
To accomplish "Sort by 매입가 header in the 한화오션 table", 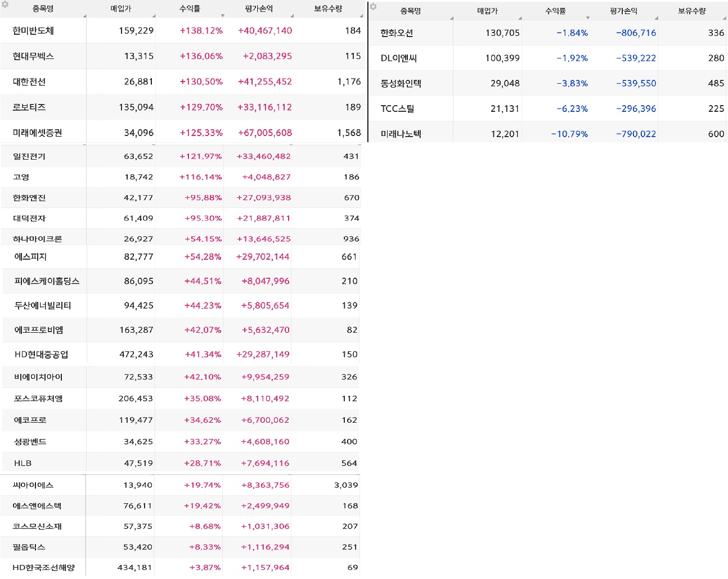I will 488,11.
